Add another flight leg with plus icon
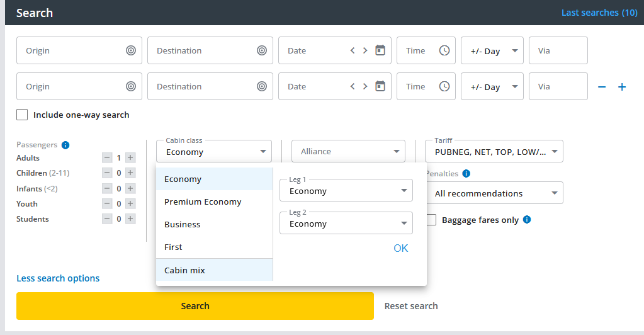Screen dimensions: 644x335 tap(622, 87)
